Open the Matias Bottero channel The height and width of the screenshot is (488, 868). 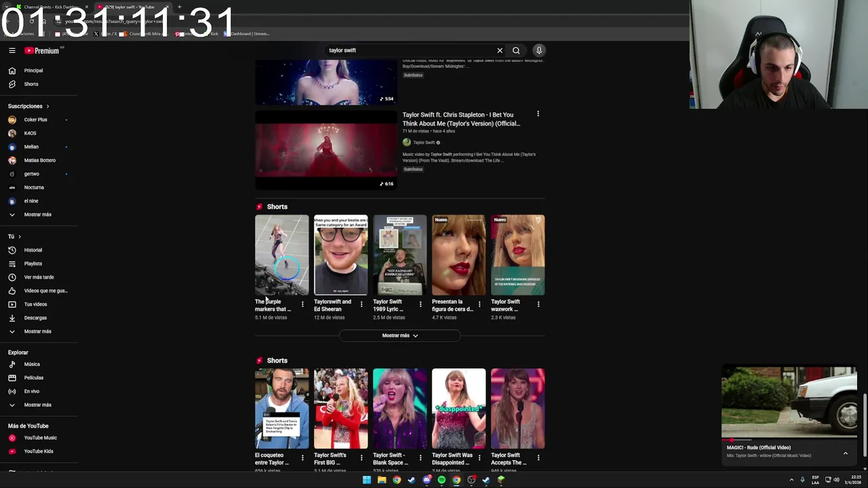pyautogui.click(x=39, y=160)
